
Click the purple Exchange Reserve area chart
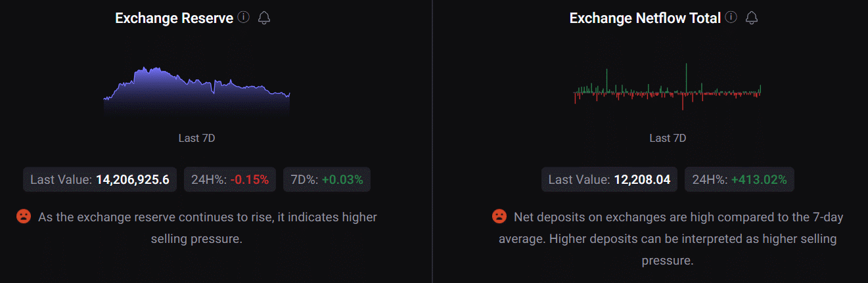(x=196, y=92)
